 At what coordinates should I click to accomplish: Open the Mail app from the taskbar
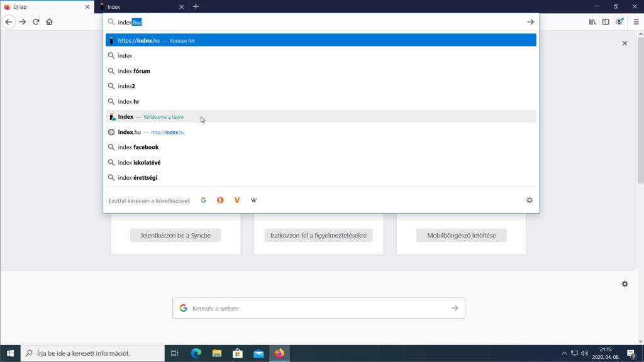point(258,353)
